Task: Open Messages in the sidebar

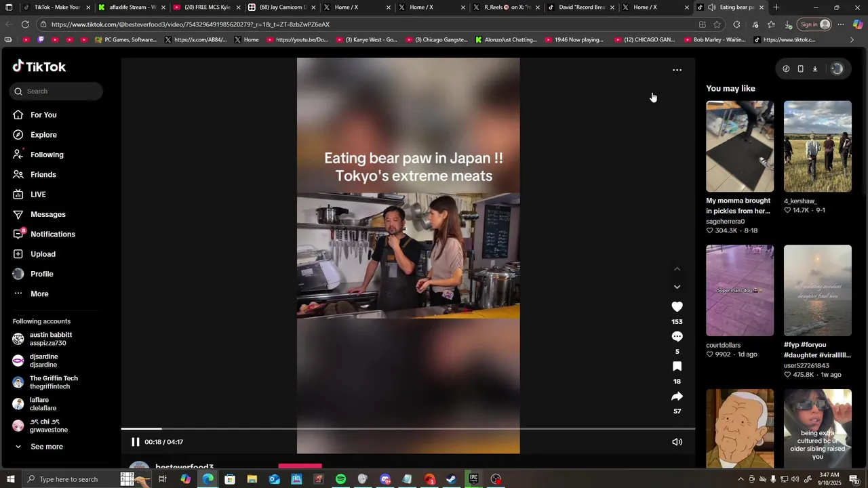Action: pyautogui.click(x=47, y=214)
